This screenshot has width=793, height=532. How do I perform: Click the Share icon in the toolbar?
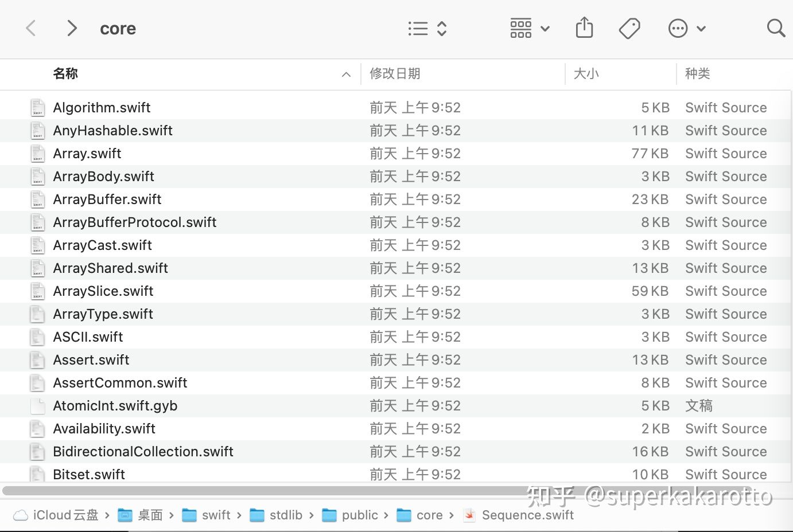click(585, 27)
